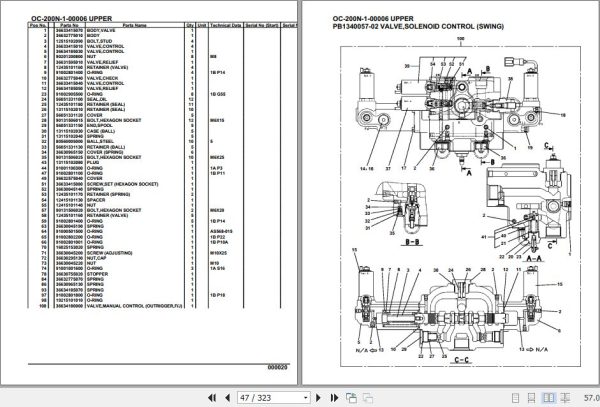Click the Pos No. column header
The height and width of the screenshot is (407, 600).
tap(38, 25)
